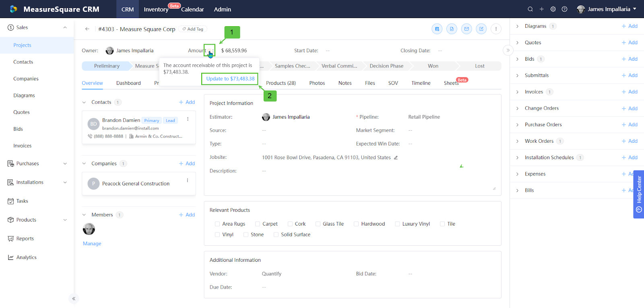Go back with the left arrow icon
Viewport: 644px width, 308px height.
pyautogui.click(x=87, y=29)
